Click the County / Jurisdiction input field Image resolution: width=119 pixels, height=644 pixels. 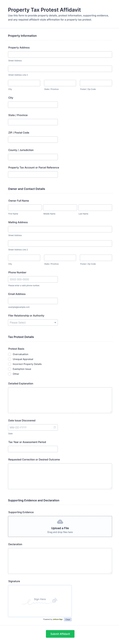coord(33,157)
